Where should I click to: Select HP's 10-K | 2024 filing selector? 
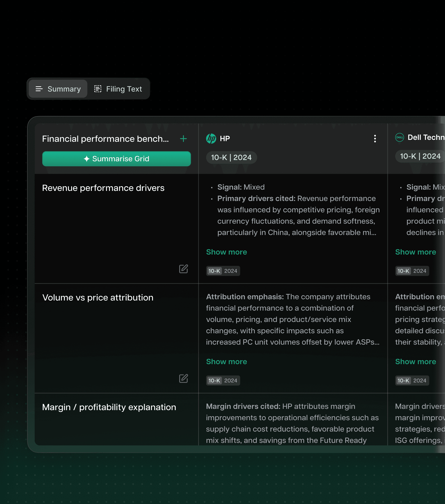pos(231,157)
